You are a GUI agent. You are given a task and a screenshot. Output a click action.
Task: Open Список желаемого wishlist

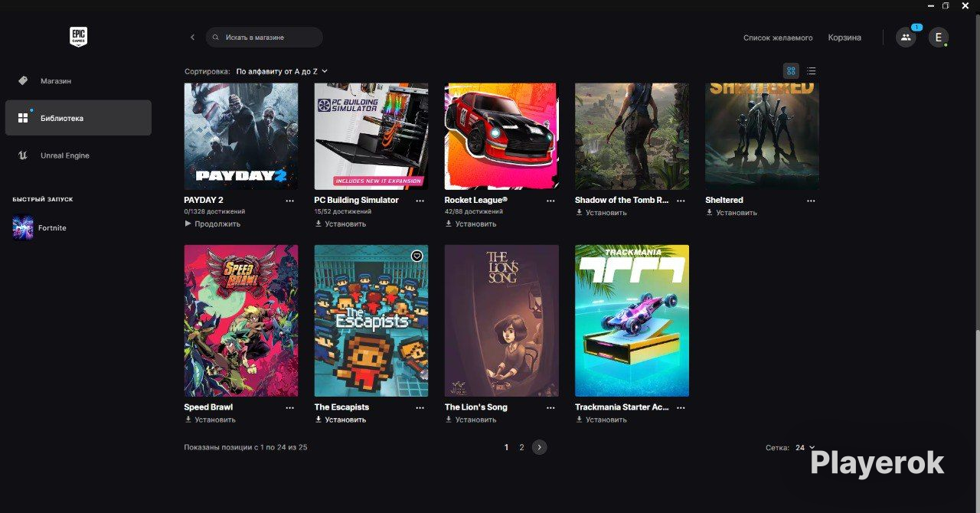[x=778, y=38]
